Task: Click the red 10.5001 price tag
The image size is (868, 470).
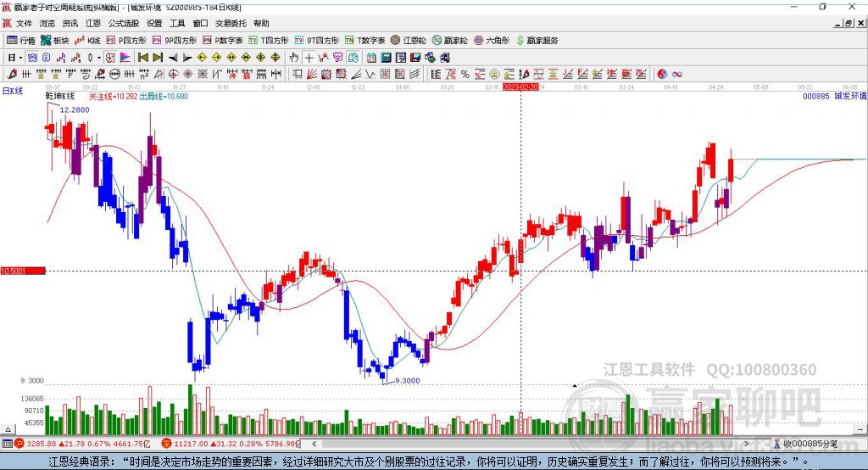Action: coord(23,271)
